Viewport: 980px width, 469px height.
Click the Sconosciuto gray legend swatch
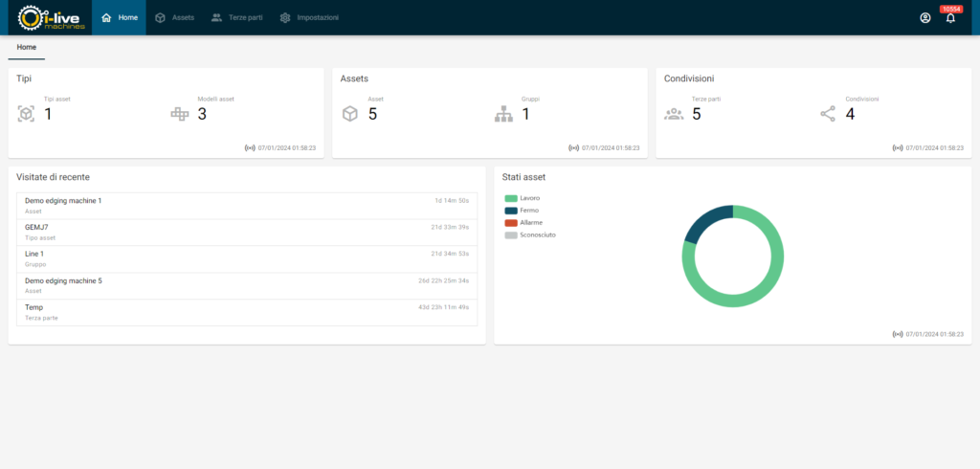tap(511, 234)
